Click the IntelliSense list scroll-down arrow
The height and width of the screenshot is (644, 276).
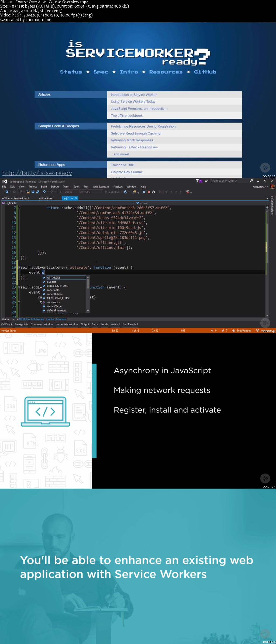pos(88,311)
